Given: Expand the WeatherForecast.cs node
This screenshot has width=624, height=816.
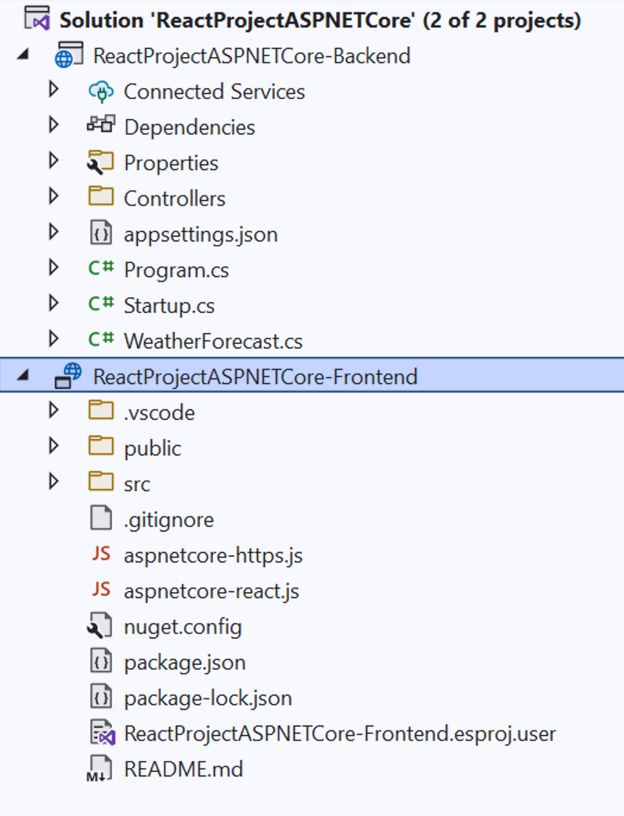Looking at the screenshot, I should pos(53,339).
